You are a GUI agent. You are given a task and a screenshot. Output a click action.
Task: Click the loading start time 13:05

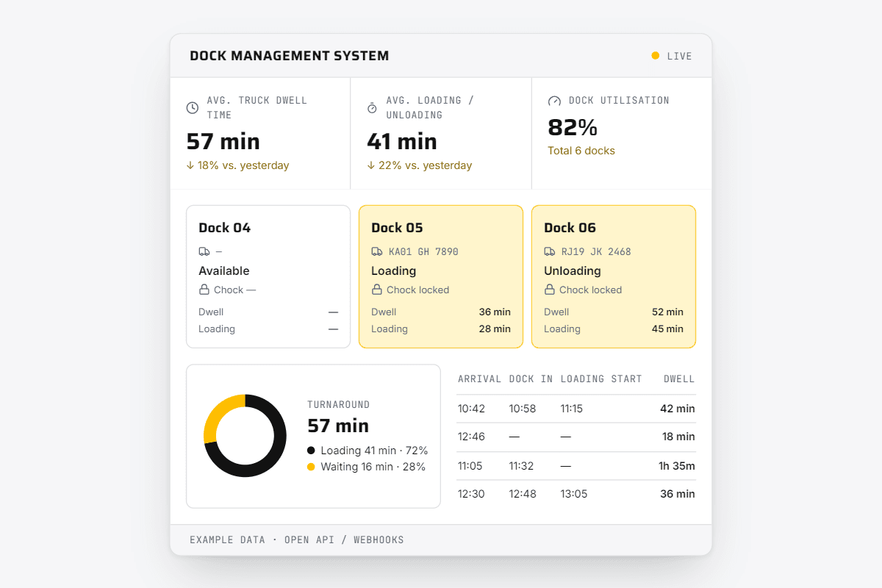[574, 494]
